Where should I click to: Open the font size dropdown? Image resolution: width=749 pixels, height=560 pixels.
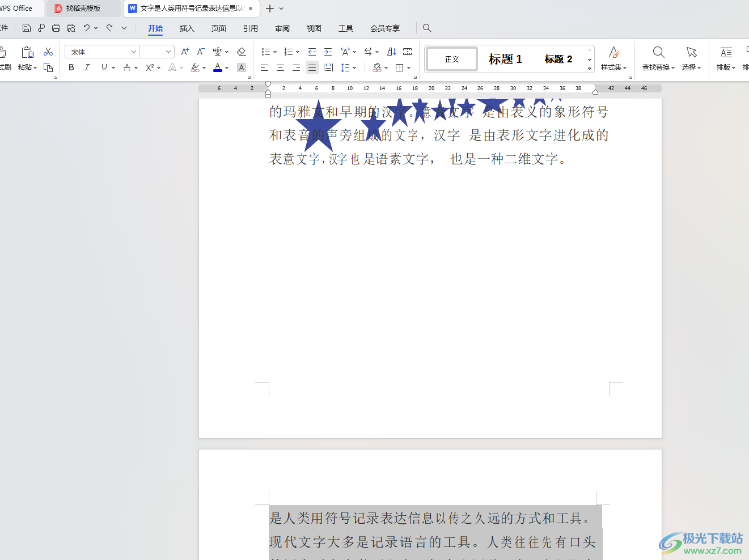click(168, 52)
